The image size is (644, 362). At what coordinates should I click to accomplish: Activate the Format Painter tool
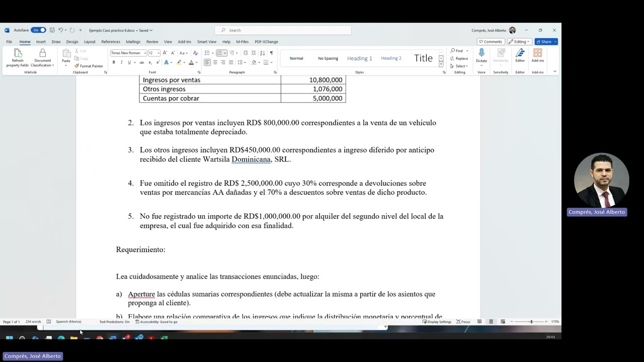click(x=89, y=66)
